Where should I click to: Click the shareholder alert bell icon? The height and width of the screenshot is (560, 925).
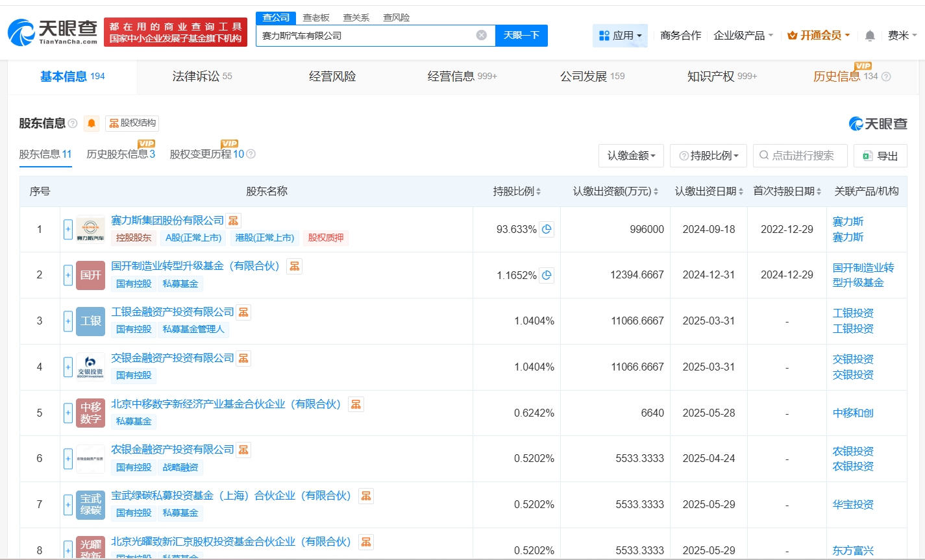point(92,123)
